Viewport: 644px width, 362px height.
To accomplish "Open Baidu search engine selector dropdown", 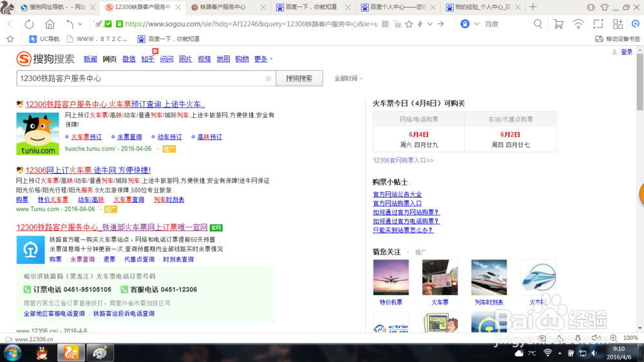I will point(477,24).
